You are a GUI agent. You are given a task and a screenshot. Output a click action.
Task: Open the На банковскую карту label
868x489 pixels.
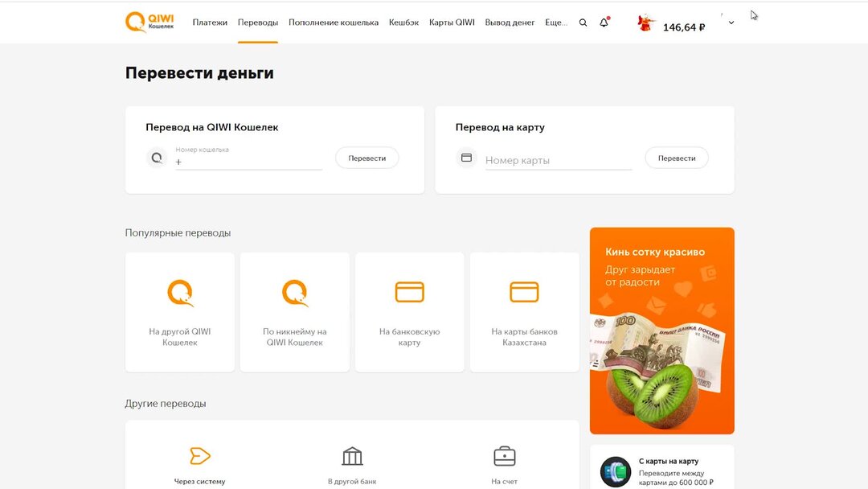(410, 337)
